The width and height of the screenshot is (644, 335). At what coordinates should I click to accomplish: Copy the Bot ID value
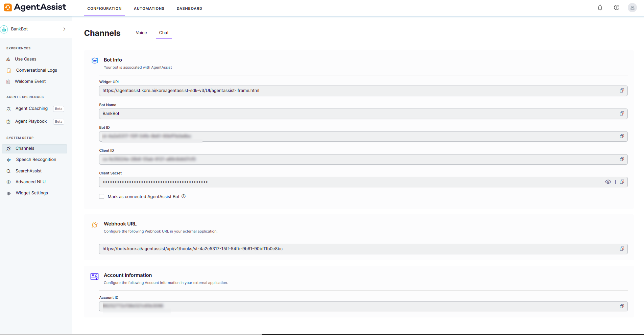[622, 136]
